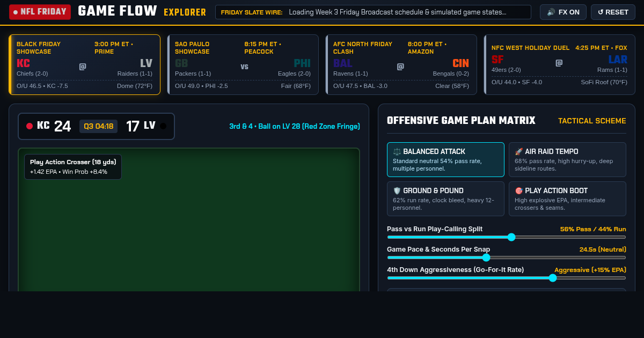Click the Bengals (0-2) record text

point(451,74)
